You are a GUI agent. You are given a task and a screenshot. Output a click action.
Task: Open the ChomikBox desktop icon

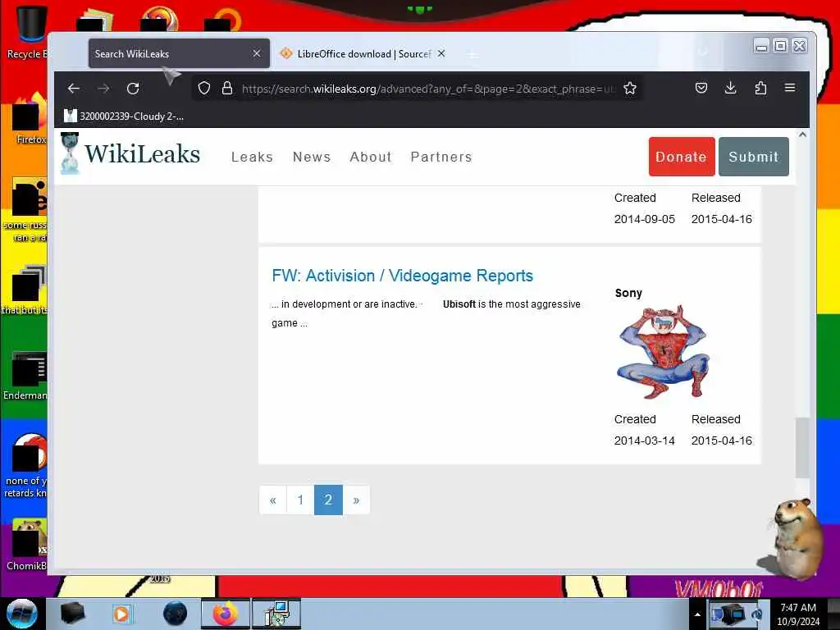pos(27,546)
